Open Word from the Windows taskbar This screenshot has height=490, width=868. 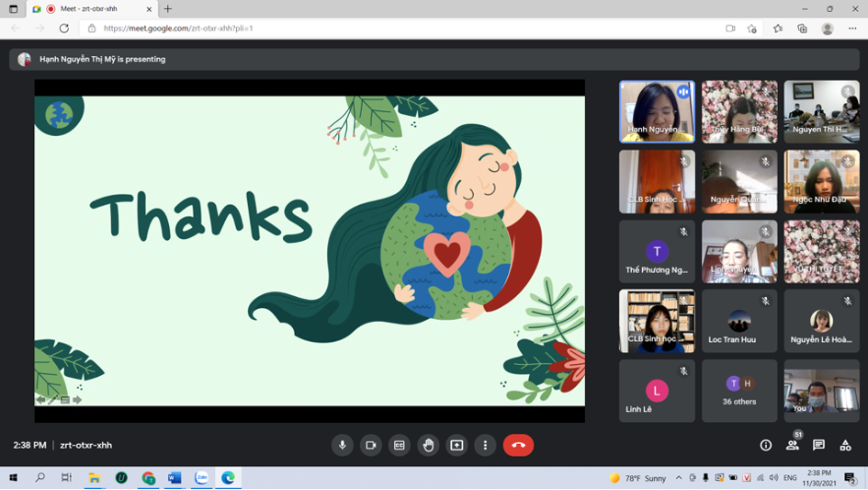175,478
